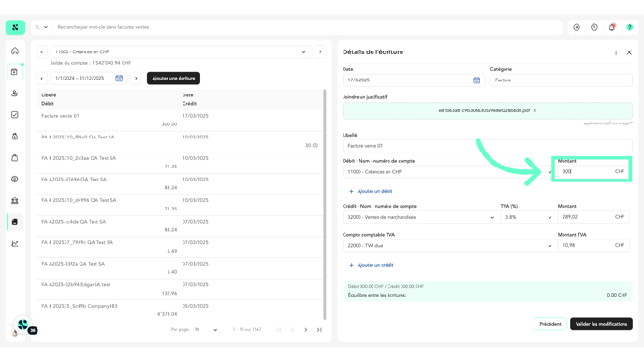Open the shopping bag icon in sidebar
The width and height of the screenshot is (644, 362).
coord(15,157)
